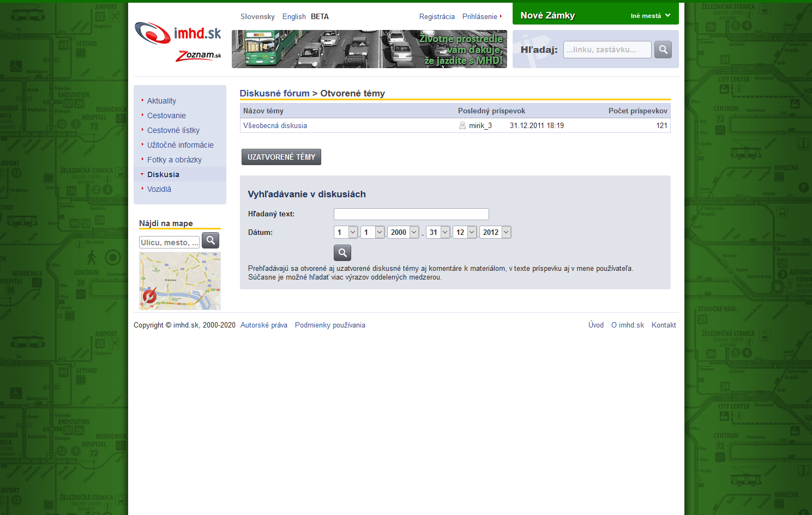Go to Fotky a obrázky section
Viewport: 812px width, 515px height.
click(175, 160)
